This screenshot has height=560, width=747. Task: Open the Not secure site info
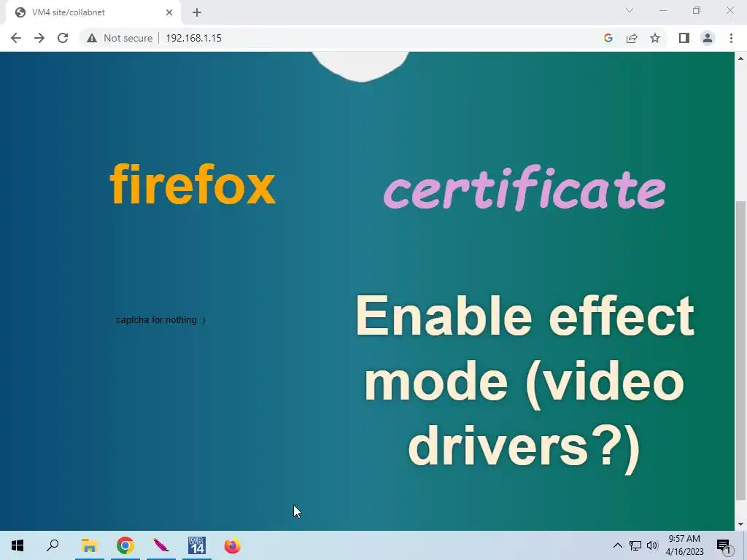point(120,38)
